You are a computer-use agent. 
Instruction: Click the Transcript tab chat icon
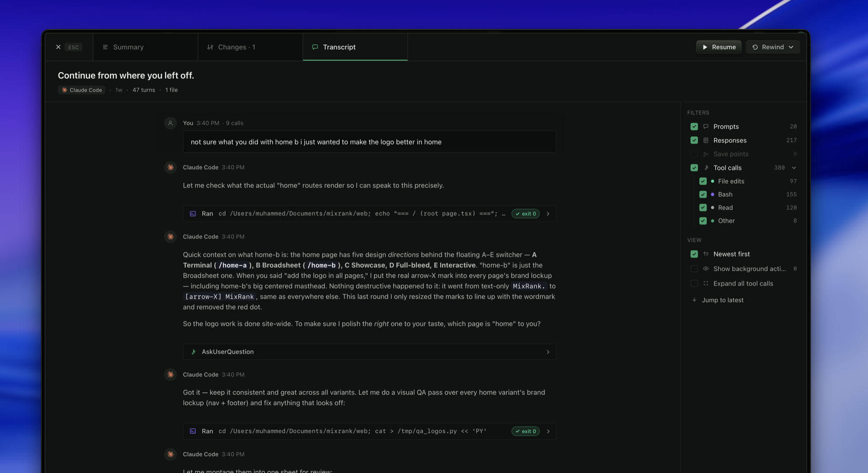315,47
